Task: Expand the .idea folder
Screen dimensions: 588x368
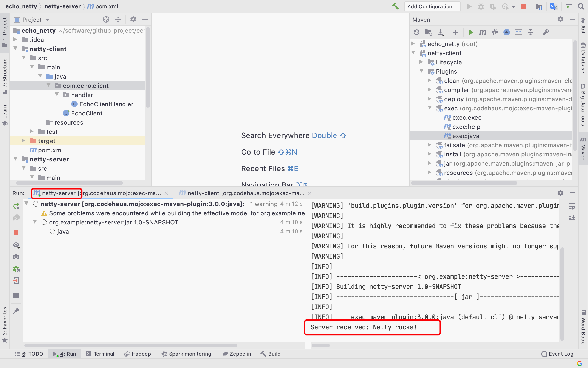Action: [15, 39]
